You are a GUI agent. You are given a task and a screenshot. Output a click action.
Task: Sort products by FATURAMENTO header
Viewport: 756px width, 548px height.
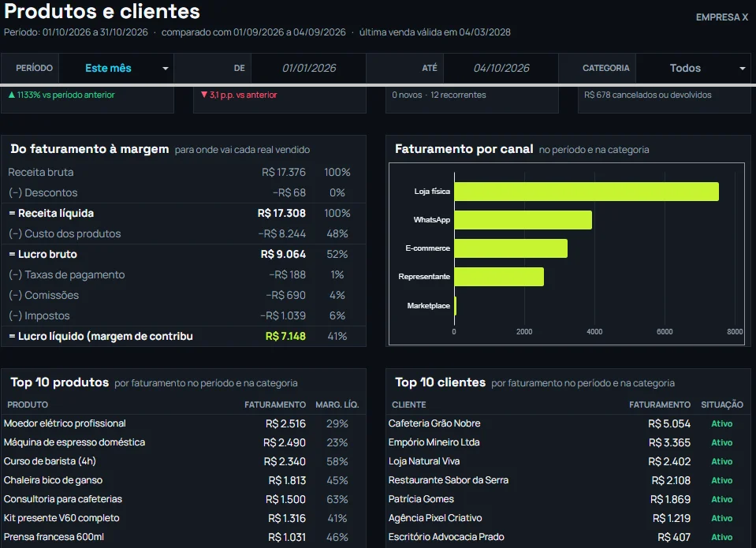(275, 404)
